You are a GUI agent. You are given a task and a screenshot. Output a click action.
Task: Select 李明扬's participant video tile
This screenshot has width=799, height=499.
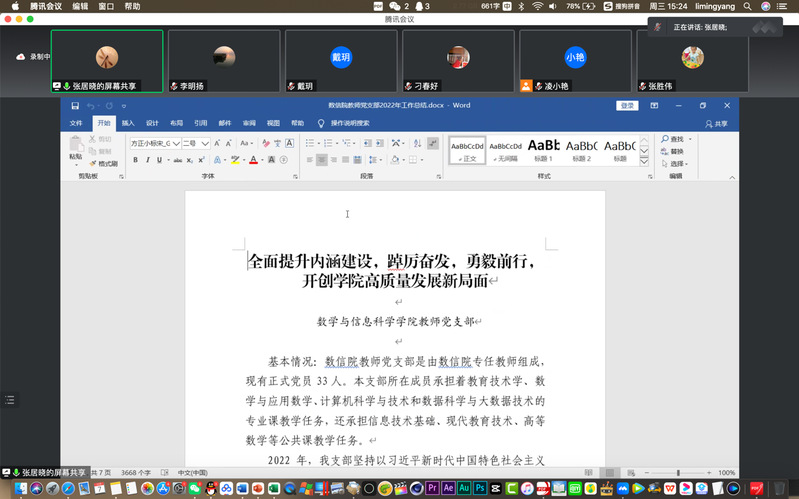coord(224,60)
